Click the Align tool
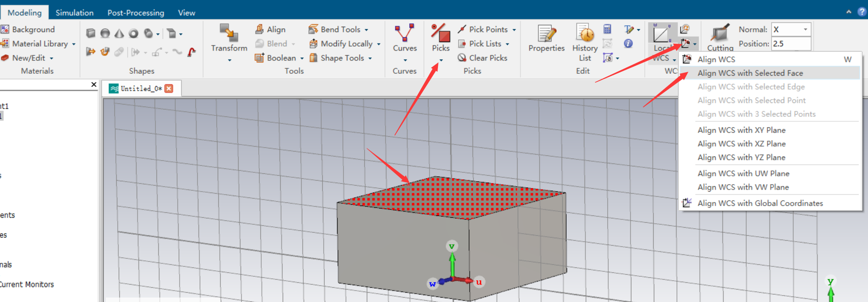The height and width of the screenshot is (302, 868). pyautogui.click(x=270, y=29)
